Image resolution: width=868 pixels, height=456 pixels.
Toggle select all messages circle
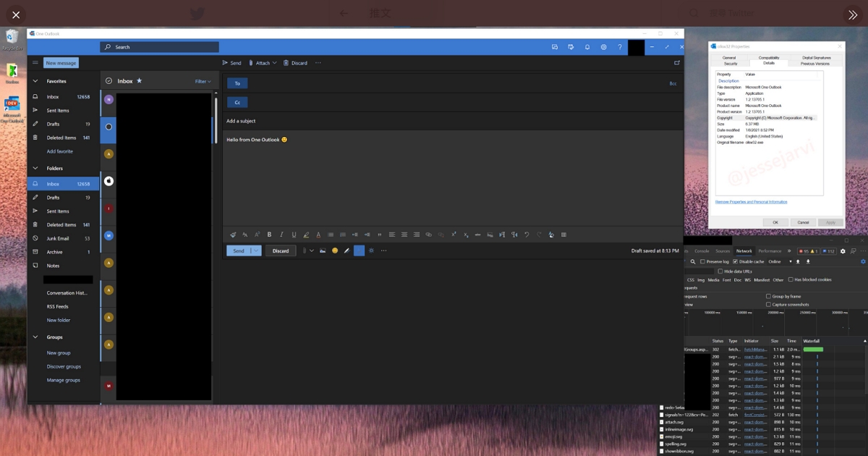(x=109, y=81)
